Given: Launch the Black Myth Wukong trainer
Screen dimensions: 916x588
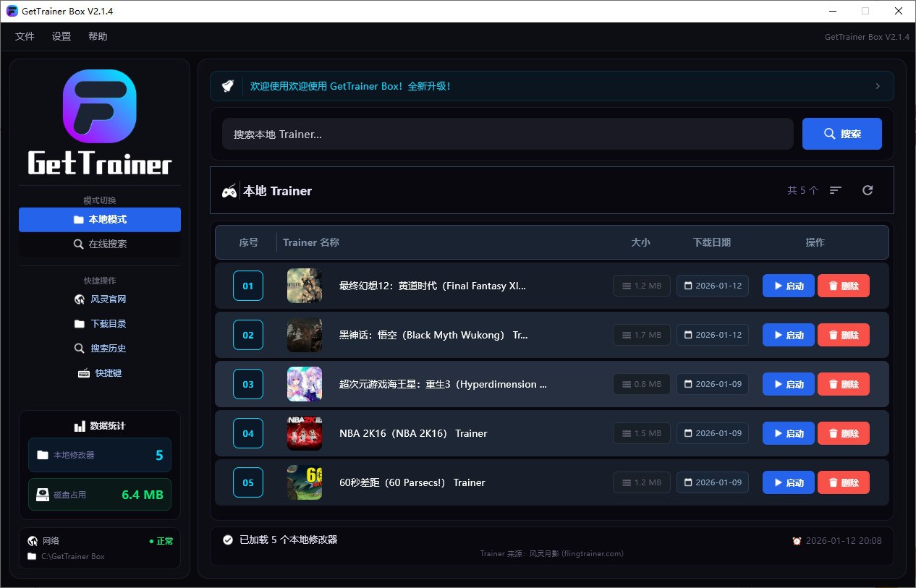Looking at the screenshot, I should click(788, 335).
